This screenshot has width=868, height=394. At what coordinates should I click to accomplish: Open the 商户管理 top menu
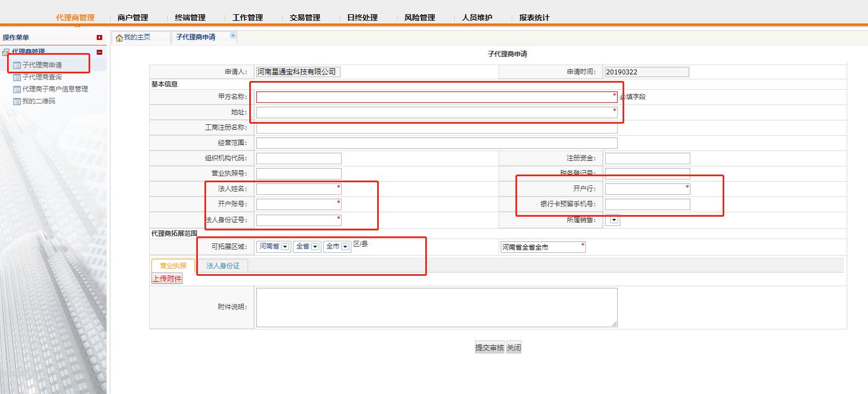(x=133, y=18)
